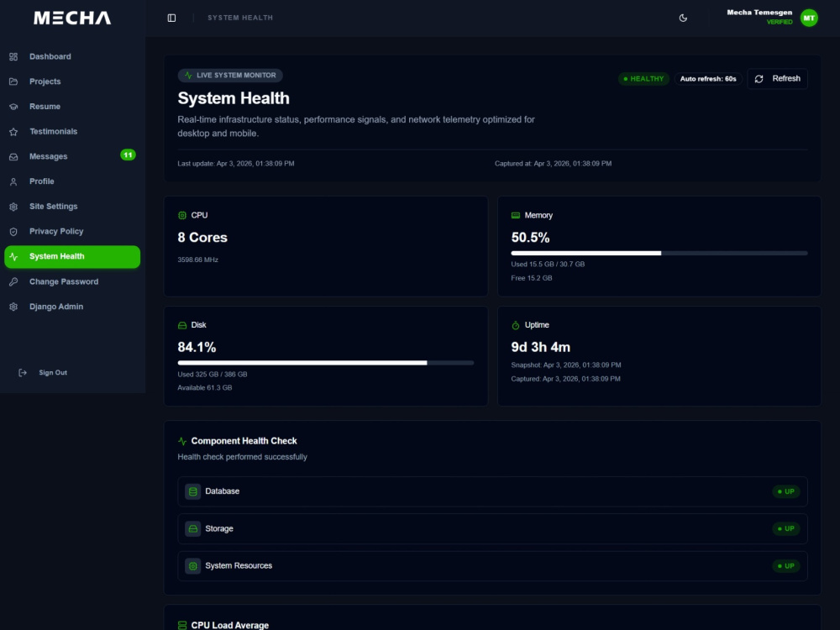Click the System Health pulse icon

pyautogui.click(x=13, y=256)
